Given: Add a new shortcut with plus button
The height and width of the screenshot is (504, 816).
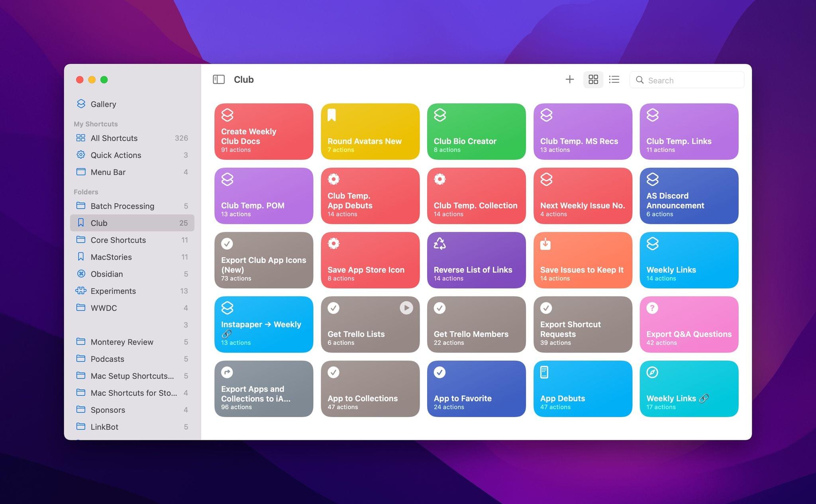Looking at the screenshot, I should pos(569,80).
